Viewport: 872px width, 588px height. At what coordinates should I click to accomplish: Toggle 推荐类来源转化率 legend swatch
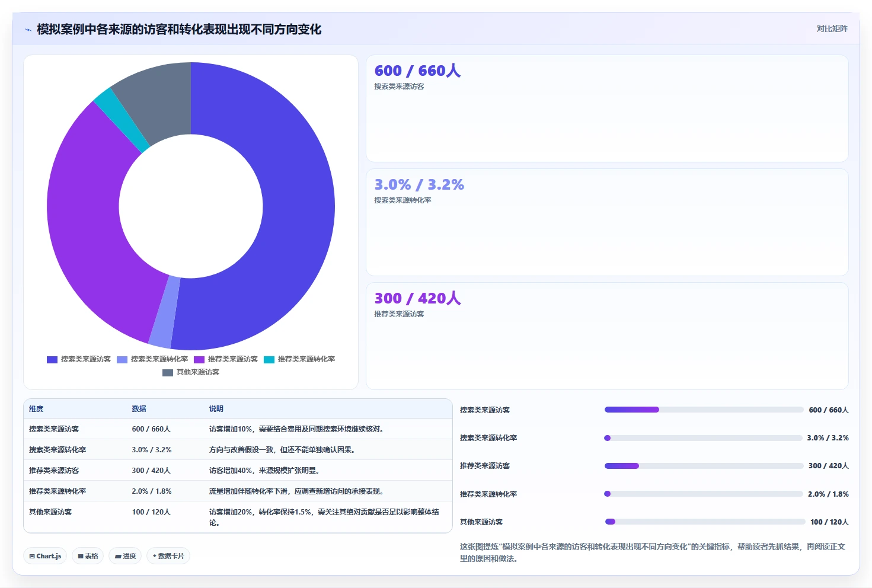(x=269, y=359)
